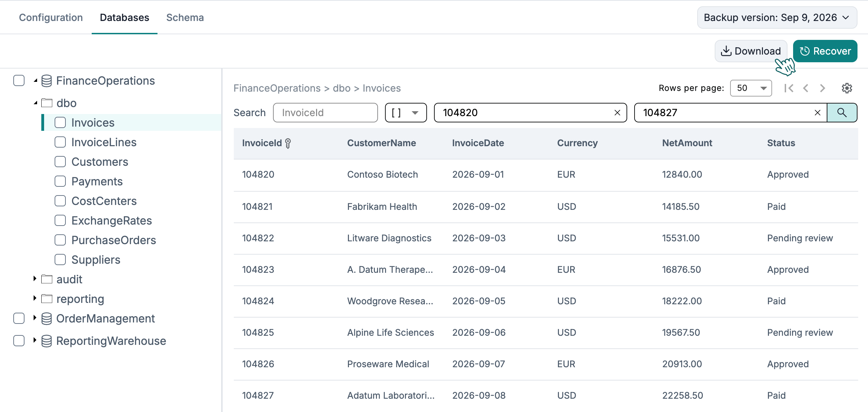Go to next page chevron
The height and width of the screenshot is (412, 868).
click(x=822, y=88)
